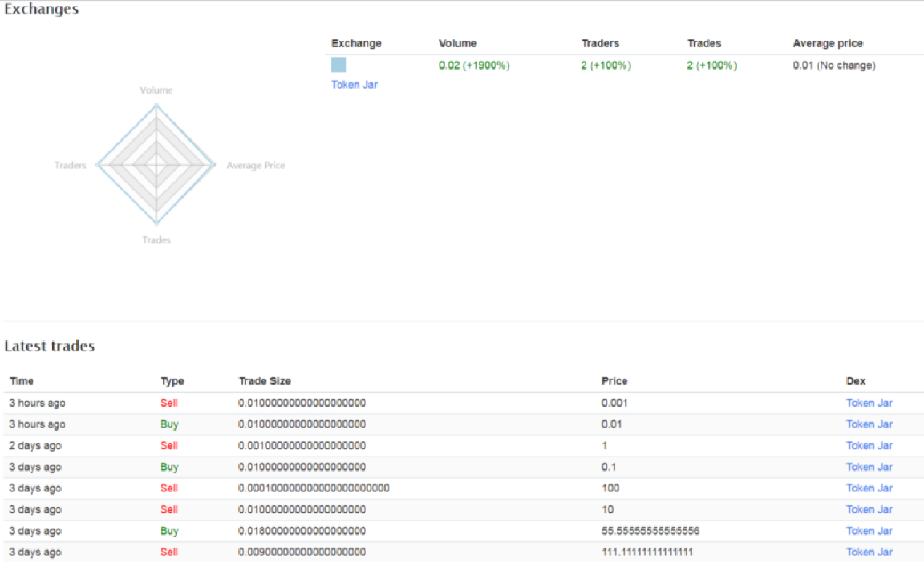Click the Type column header in Latest trades
This screenshot has height=562, width=924.
[x=172, y=381]
